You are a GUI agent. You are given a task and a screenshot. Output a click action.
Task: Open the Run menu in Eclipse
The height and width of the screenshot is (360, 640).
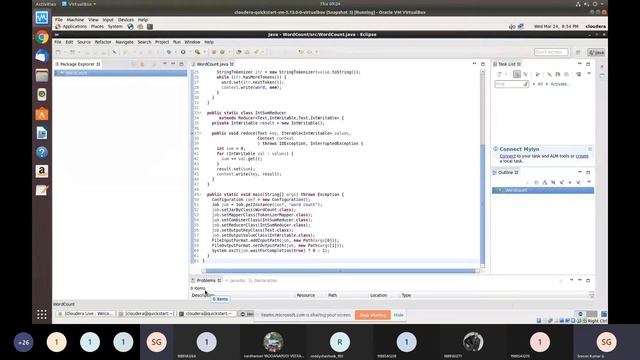click(x=176, y=42)
